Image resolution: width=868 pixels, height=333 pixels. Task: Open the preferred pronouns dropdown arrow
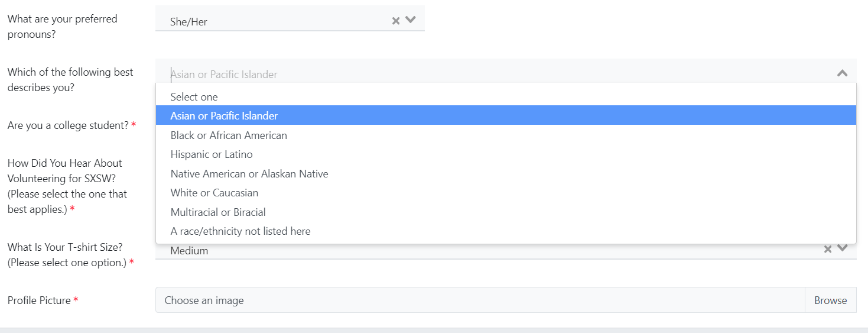(x=411, y=20)
